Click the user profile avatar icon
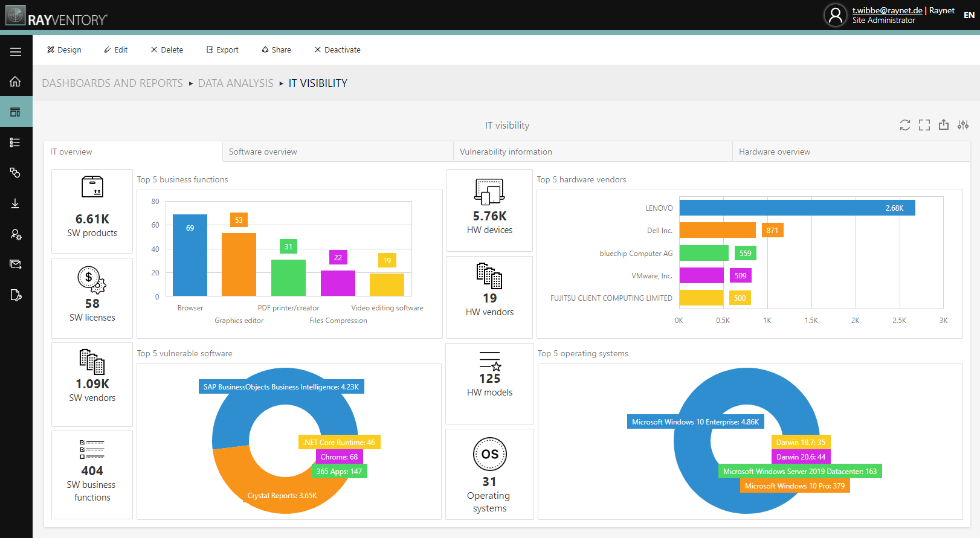The height and width of the screenshot is (538, 980). 836,15
